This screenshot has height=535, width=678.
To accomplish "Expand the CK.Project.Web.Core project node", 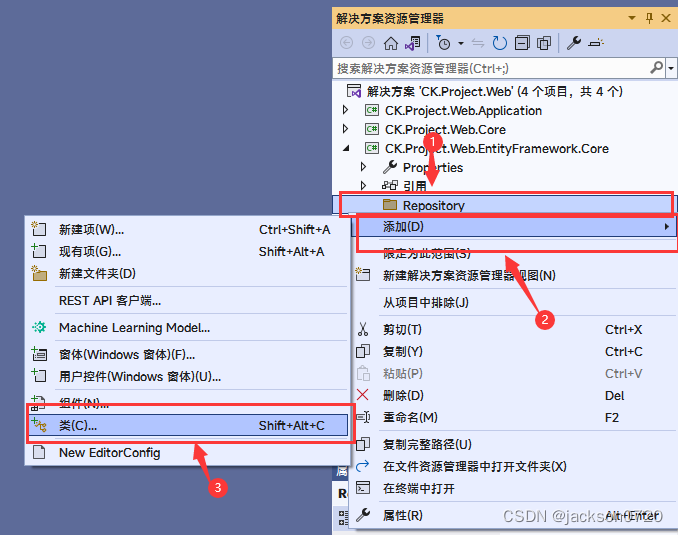I will pyautogui.click(x=345, y=129).
